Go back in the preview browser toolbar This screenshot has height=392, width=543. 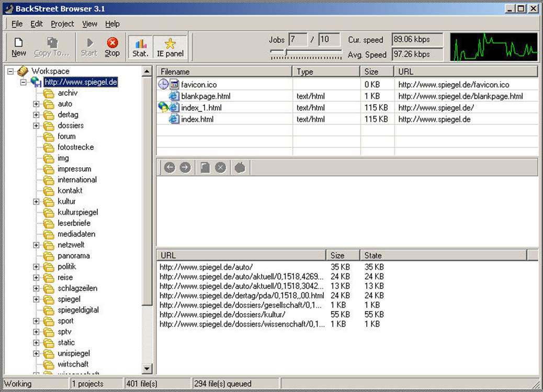click(169, 168)
